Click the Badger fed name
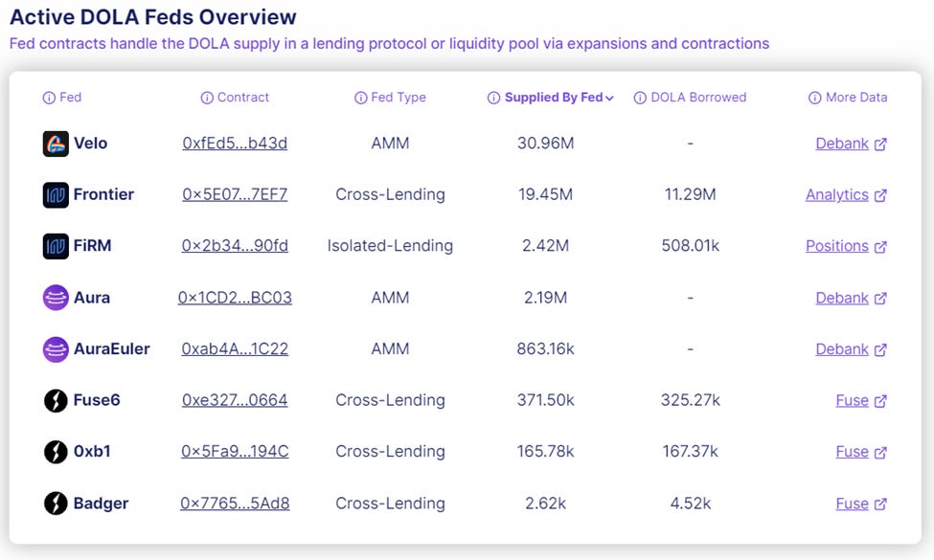The height and width of the screenshot is (560, 934). click(x=101, y=504)
